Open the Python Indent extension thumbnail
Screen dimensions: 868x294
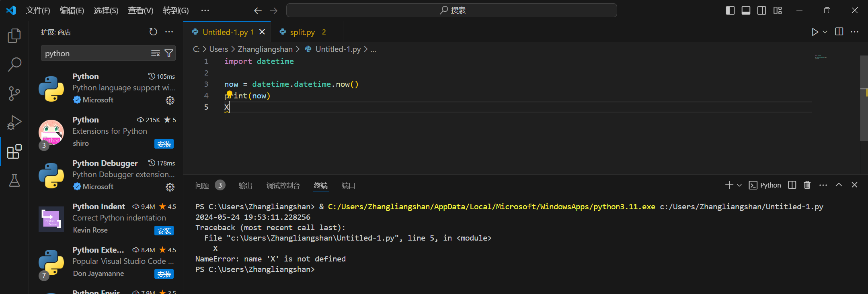pyautogui.click(x=51, y=219)
